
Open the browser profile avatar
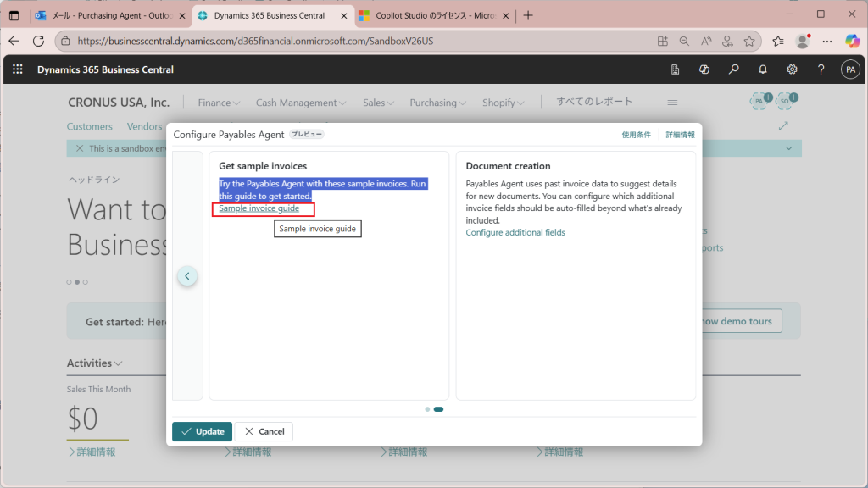click(x=802, y=41)
